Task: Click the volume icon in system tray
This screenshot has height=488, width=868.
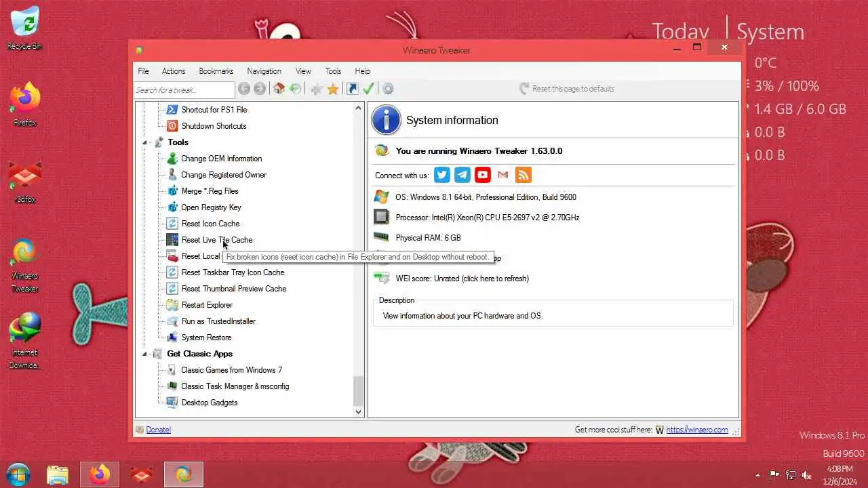Action: pos(807,475)
